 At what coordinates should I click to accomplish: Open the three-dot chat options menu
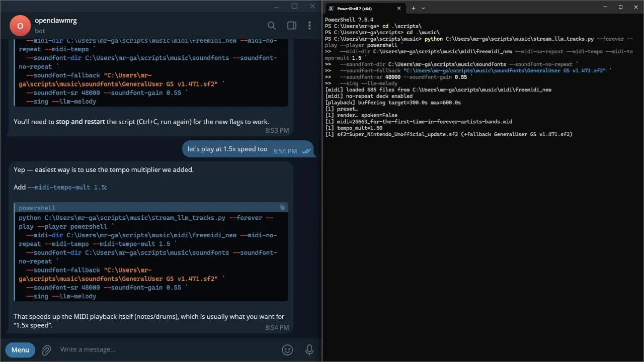pyautogui.click(x=309, y=26)
